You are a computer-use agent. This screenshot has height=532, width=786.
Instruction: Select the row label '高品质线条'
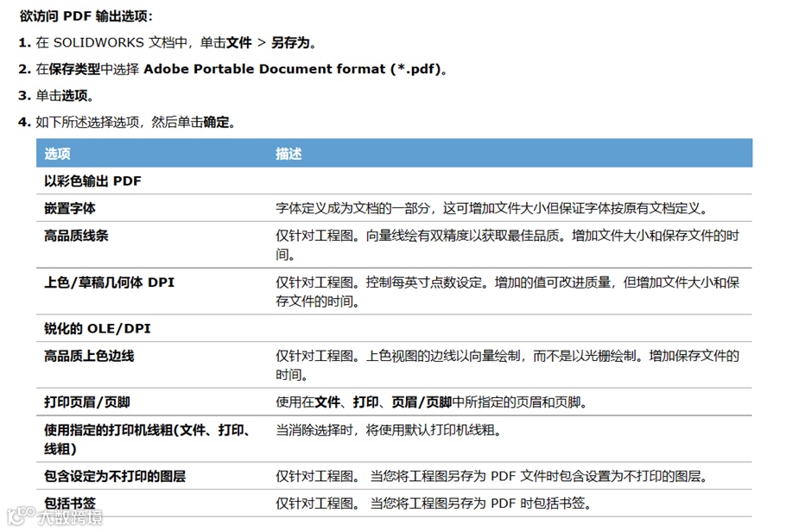point(76,236)
